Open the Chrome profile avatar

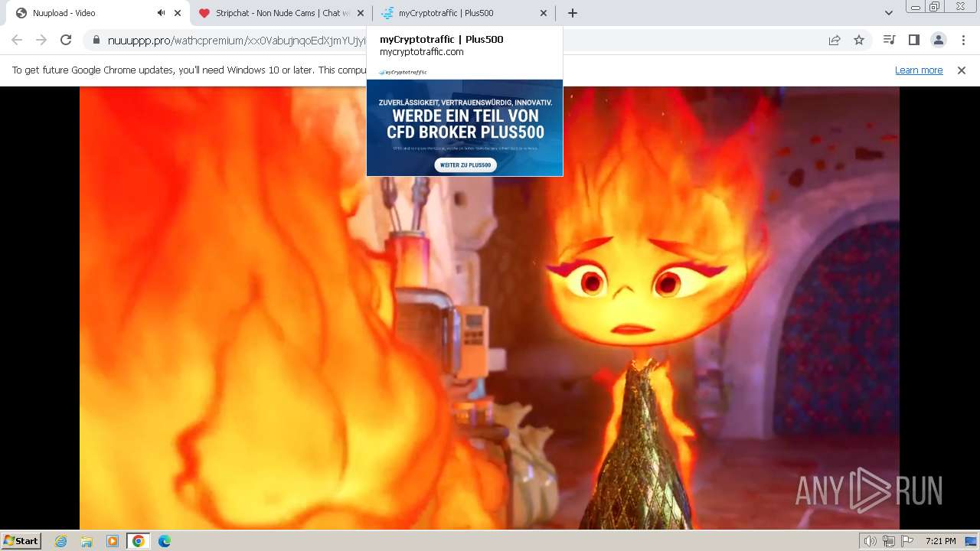938,40
